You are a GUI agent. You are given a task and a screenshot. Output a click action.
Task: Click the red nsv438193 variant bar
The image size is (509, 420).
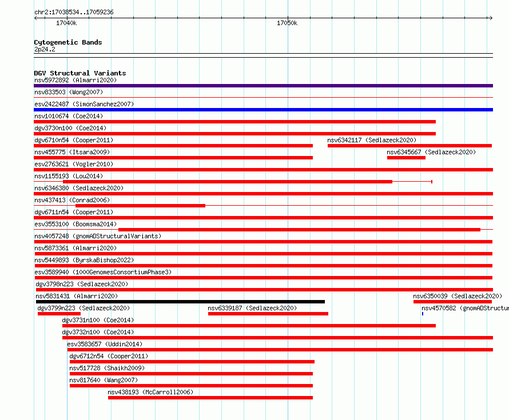point(210,398)
